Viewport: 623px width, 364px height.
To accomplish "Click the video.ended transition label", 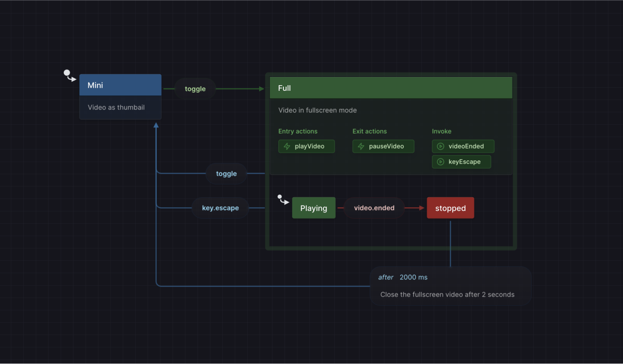I will click(374, 208).
